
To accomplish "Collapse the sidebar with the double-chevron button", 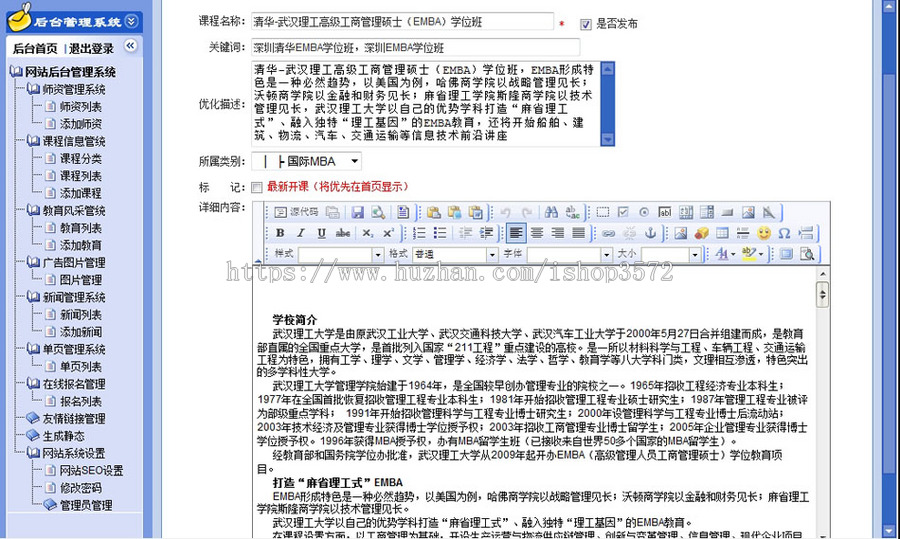I will pos(131,45).
